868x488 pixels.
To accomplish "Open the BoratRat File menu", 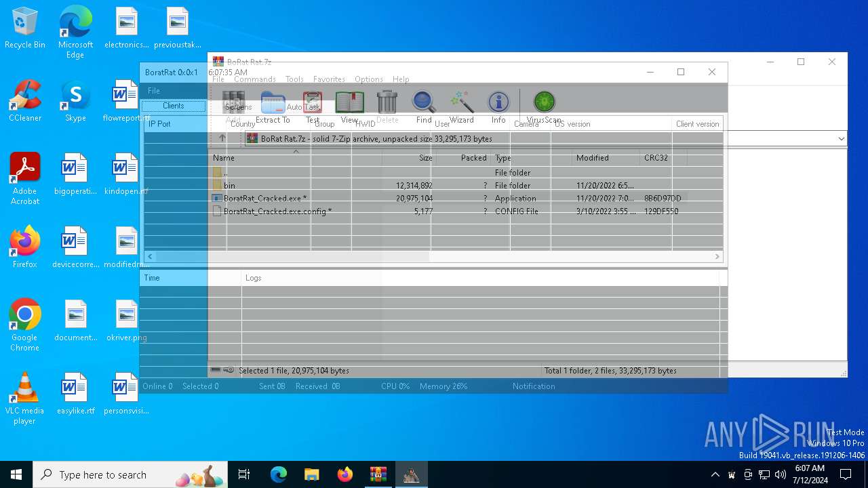I will (x=154, y=91).
